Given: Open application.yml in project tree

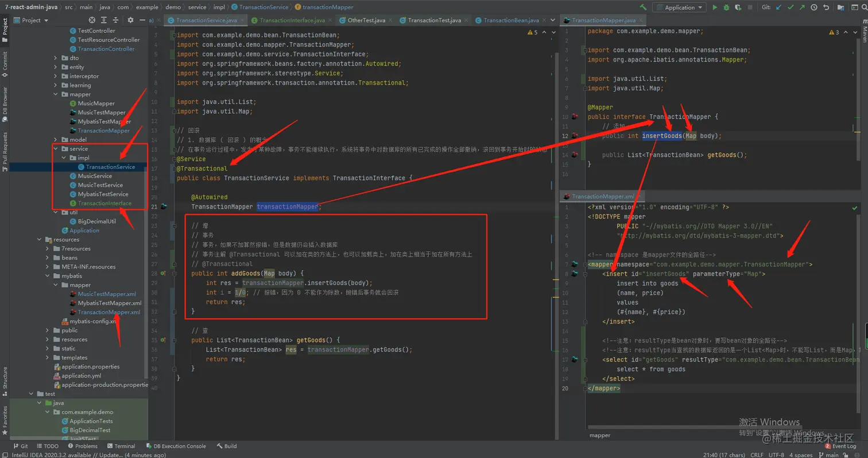Looking at the screenshot, I should coord(81,376).
